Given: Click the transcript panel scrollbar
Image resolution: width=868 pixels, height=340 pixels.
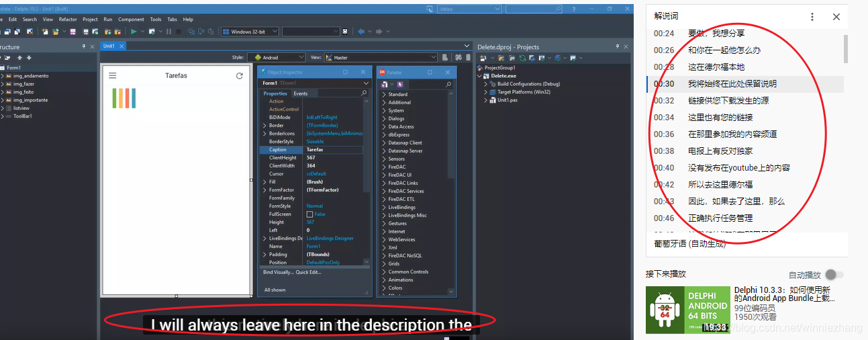Looking at the screenshot, I should click(845, 48).
